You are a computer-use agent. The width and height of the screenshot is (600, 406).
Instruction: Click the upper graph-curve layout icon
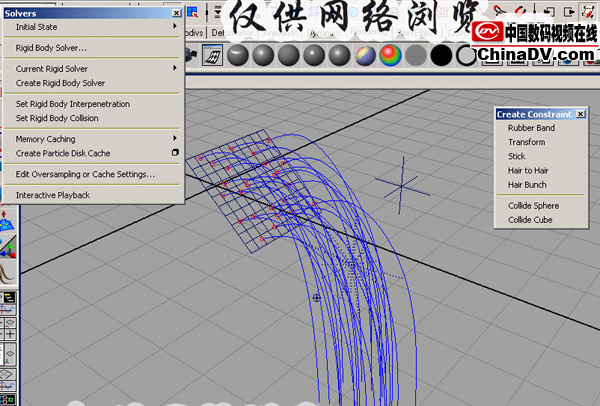tap(8, 309)
